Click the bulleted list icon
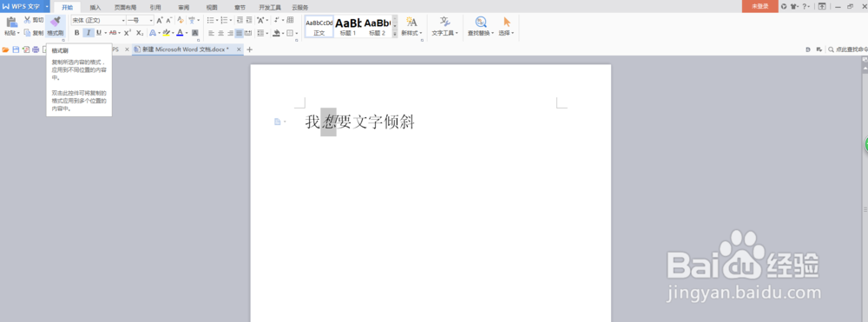This screenshot has height=322, width=868. click(x=210, y=20)
